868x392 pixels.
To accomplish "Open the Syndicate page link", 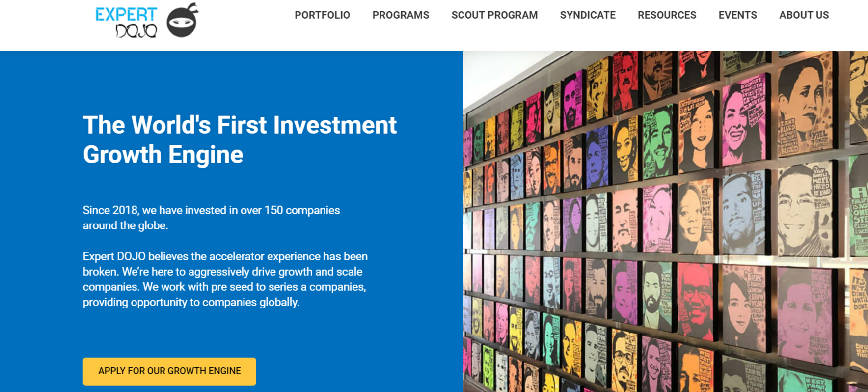I will pos(588,15).
